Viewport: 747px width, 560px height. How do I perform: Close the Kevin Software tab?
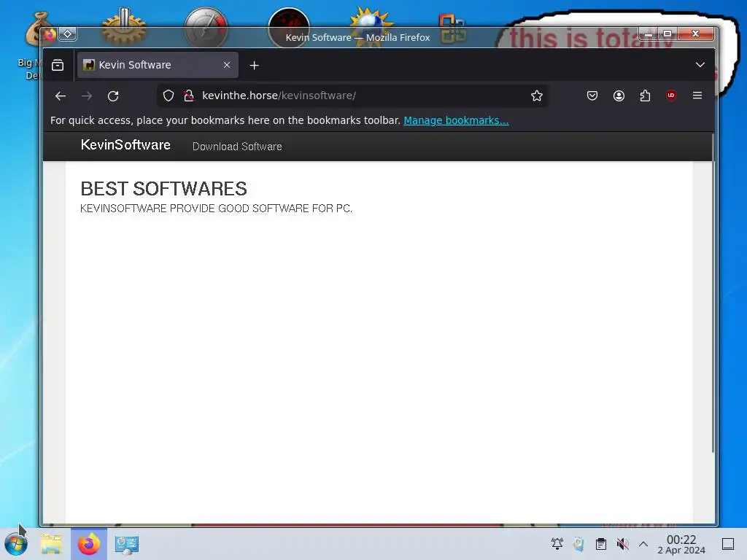click(227, 65)
